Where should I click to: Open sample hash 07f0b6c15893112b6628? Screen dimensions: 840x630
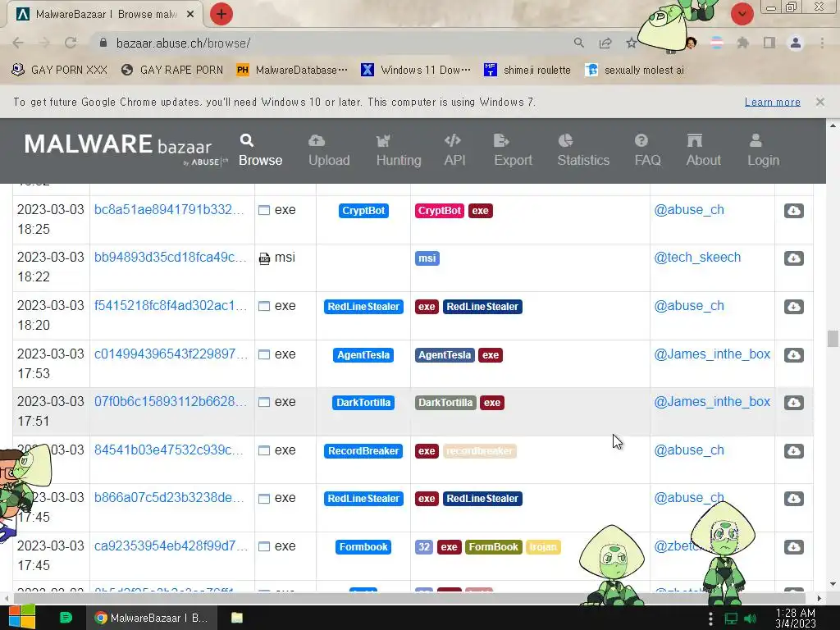[x=171, y=402]
